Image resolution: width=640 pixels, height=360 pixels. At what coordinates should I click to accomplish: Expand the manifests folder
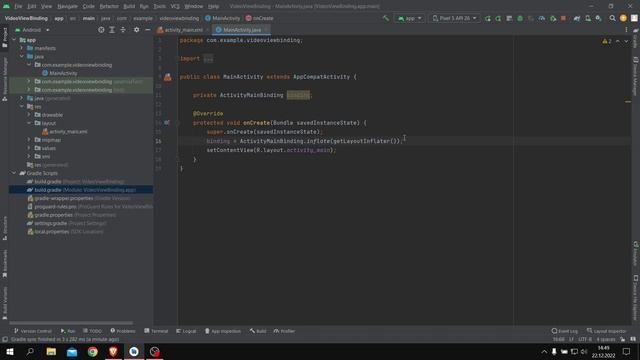pyautogui.click(x=22, y=48)
